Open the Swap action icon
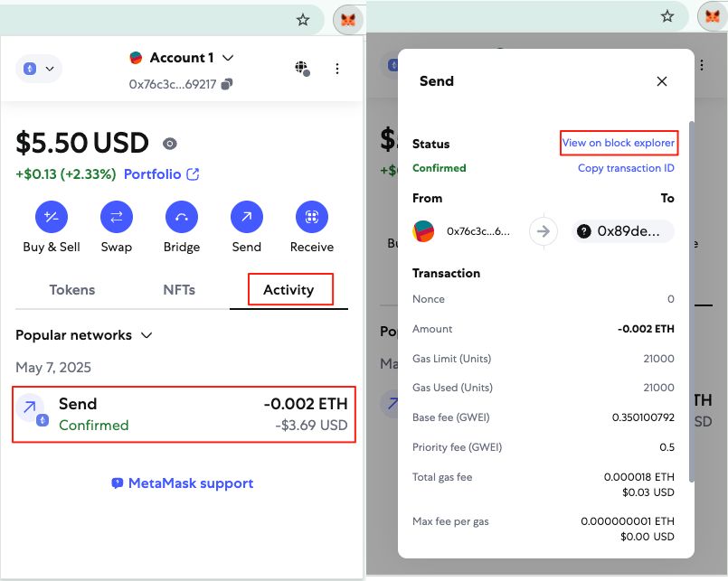 coord(116,217)
